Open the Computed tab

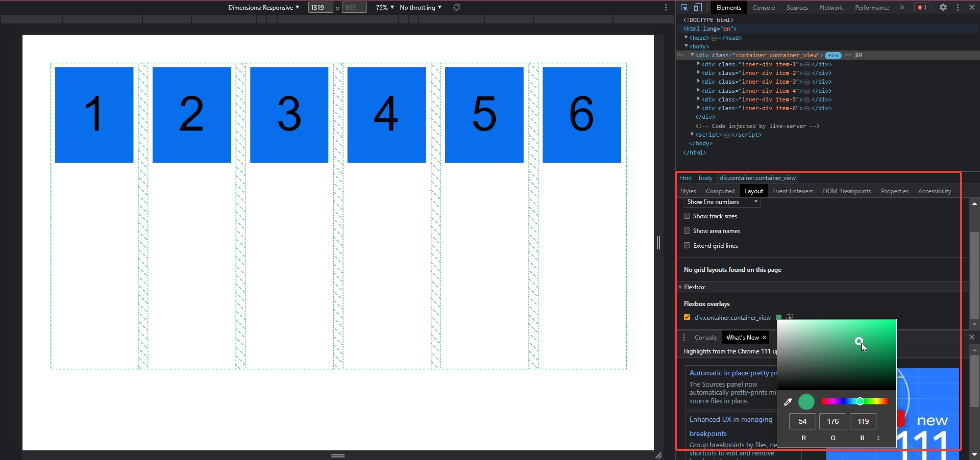pyautogui.click(x=720, y=191)
